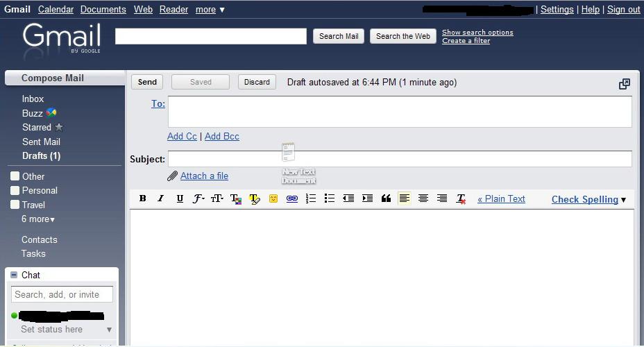Screen dimensions: 644x347
Task: Click the Add Bcc link
Action: 222,136
